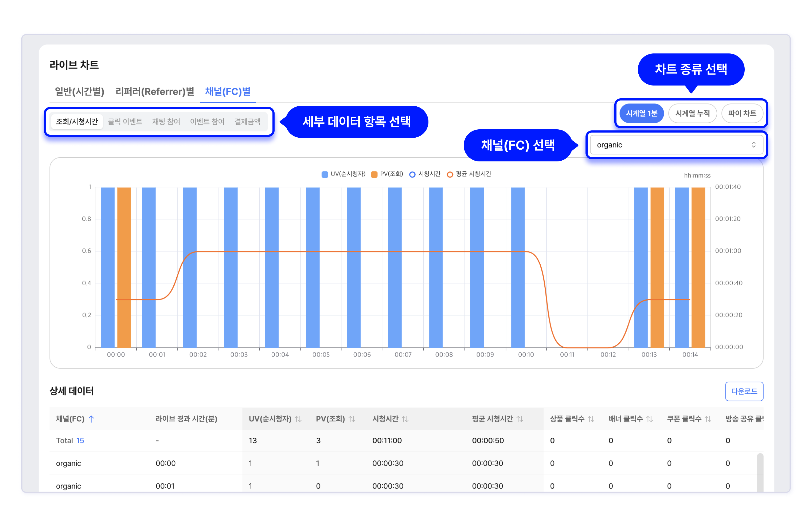Open the organic channel dropdown
Image resolution: width=812 pixels, height=527 pixels.
coord(676,145)
